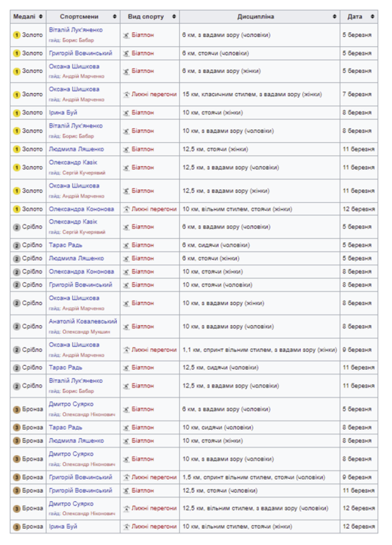Click Біатлон link in Тарас Радь 6 км row
The height and width of the screenshot is (545, 392).
point(142,245)
